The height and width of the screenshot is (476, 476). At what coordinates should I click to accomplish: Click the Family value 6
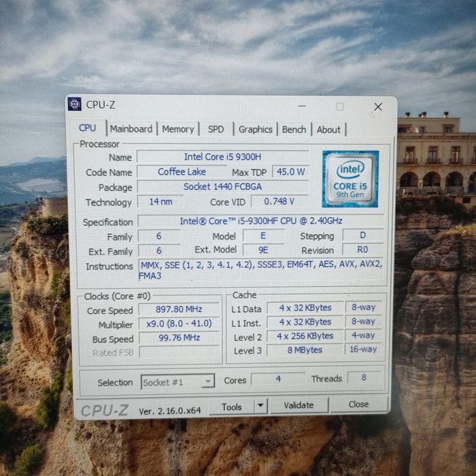158,236
